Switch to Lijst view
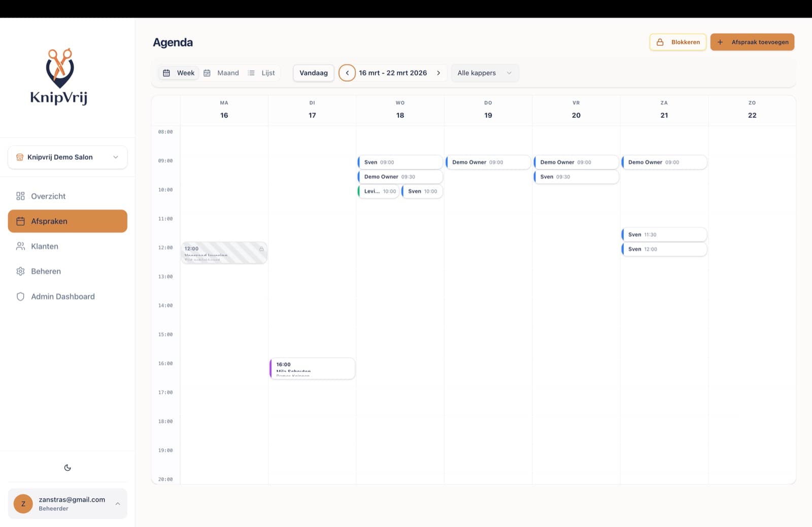This screenshot has height=527, width=812. 261,73
